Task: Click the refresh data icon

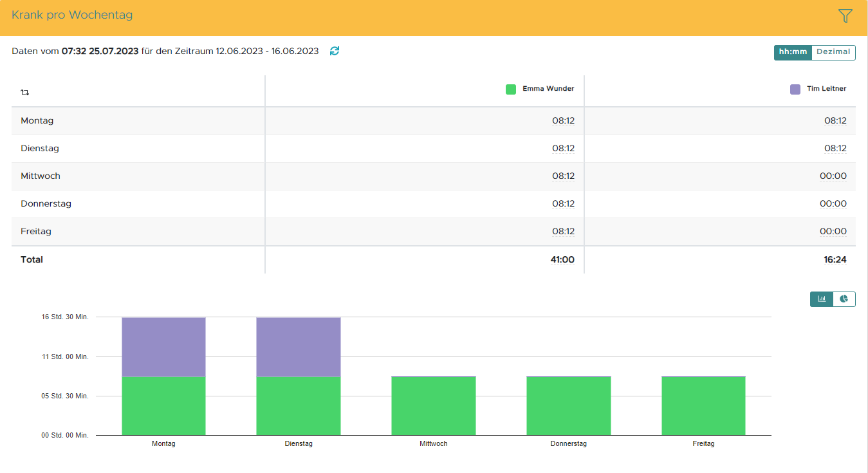Action: pos(335,51)
